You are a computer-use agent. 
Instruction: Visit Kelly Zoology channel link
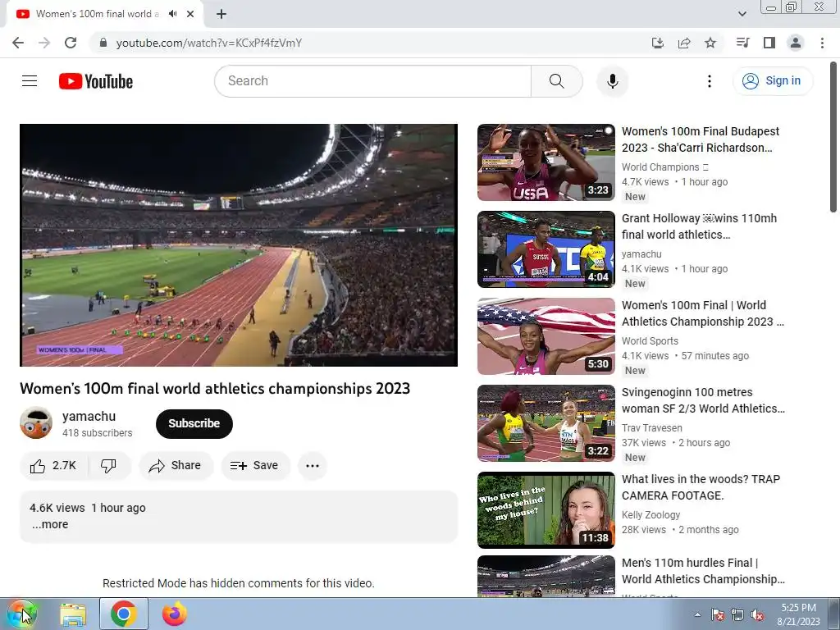(651, 515)
